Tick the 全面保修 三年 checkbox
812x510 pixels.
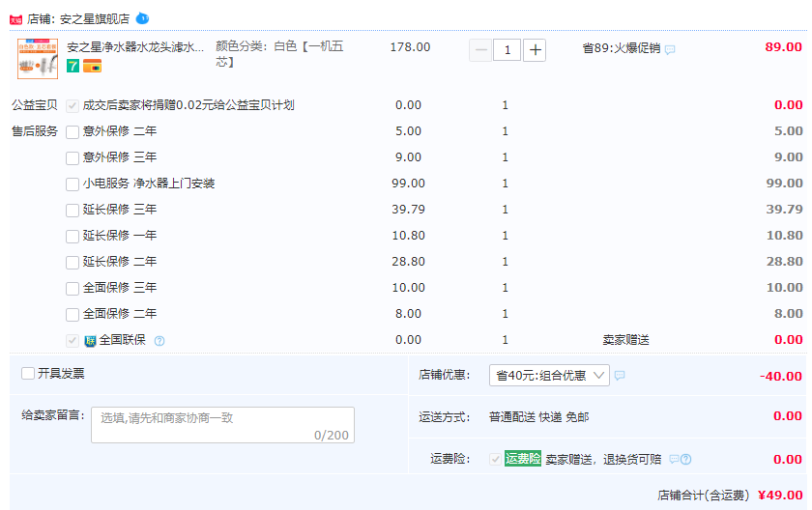point(72,288)
